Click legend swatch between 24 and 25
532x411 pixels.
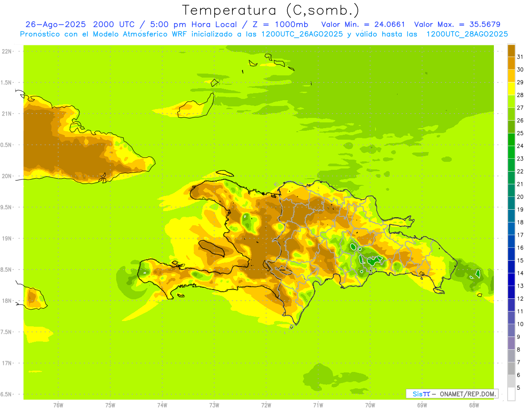511,140
